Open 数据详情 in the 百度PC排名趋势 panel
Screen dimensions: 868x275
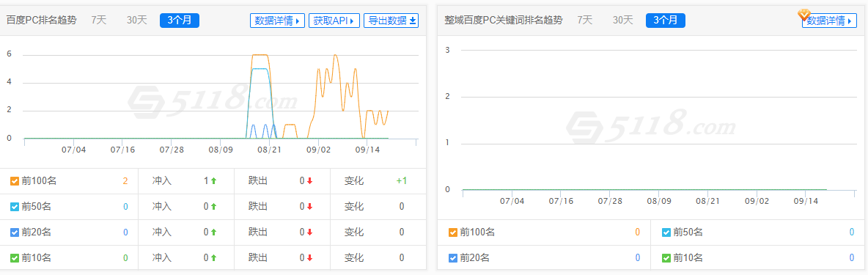(x=277, y=21)
